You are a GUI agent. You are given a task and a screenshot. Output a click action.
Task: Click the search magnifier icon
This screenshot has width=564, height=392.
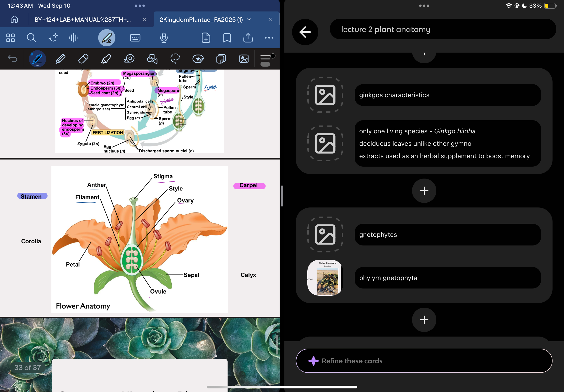point(31,38)
